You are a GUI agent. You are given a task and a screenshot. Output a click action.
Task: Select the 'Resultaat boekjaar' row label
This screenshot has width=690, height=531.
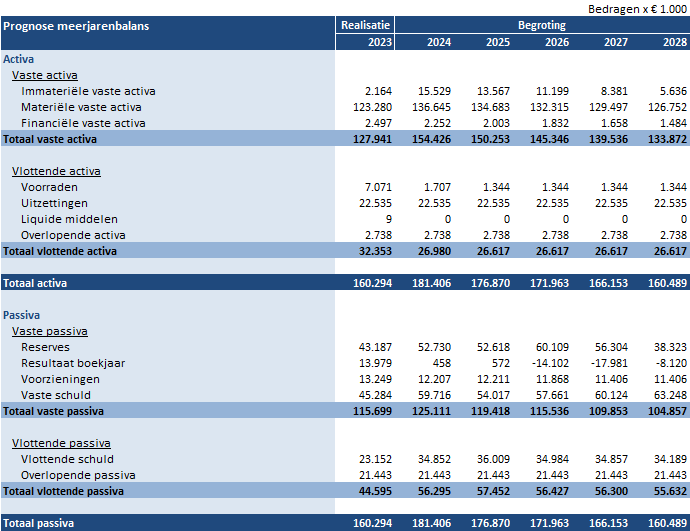pos(73,363)
